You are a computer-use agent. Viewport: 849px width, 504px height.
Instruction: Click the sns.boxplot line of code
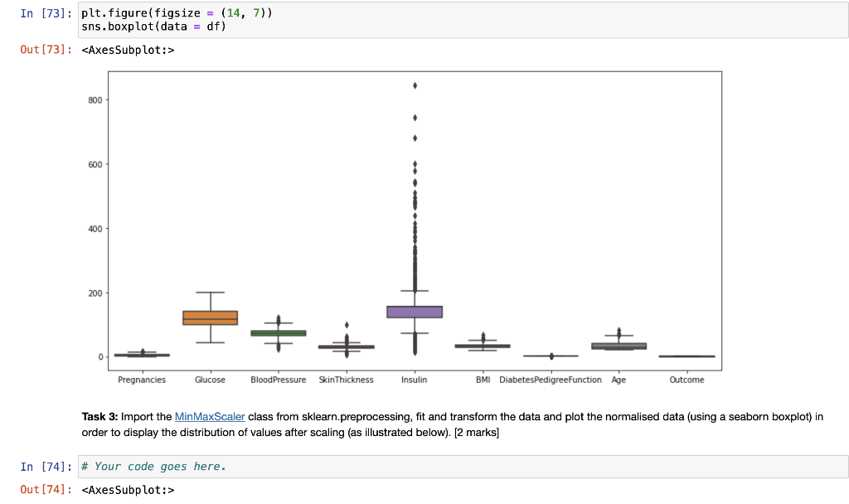tap(145, 26)
